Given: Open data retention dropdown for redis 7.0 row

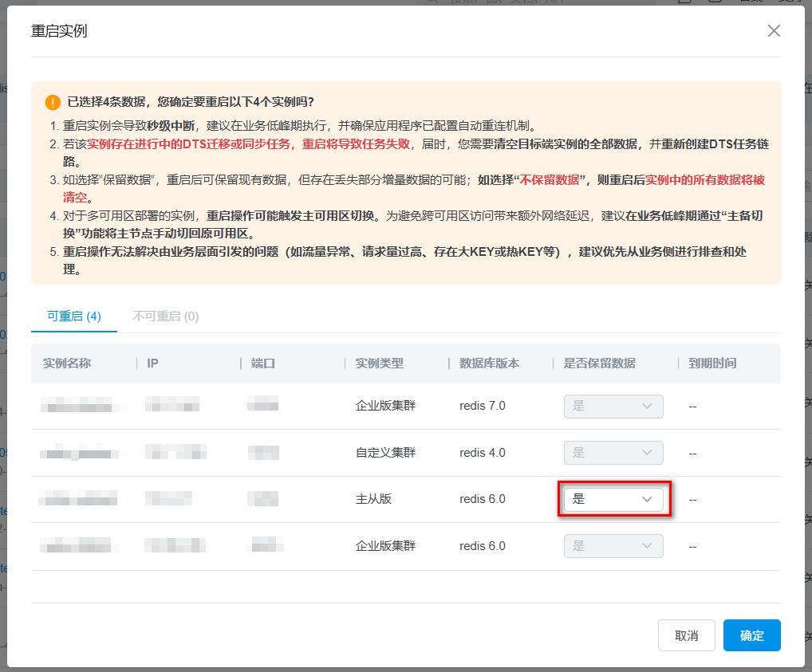Looking at the screenshot, I should point(613,406).
